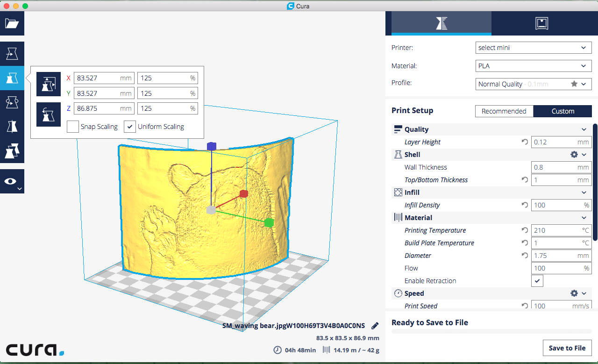The width and height of the screenshot is (598, 364).
Task: Collapse the Infill section chevron
Action: (x=584, y=193)
